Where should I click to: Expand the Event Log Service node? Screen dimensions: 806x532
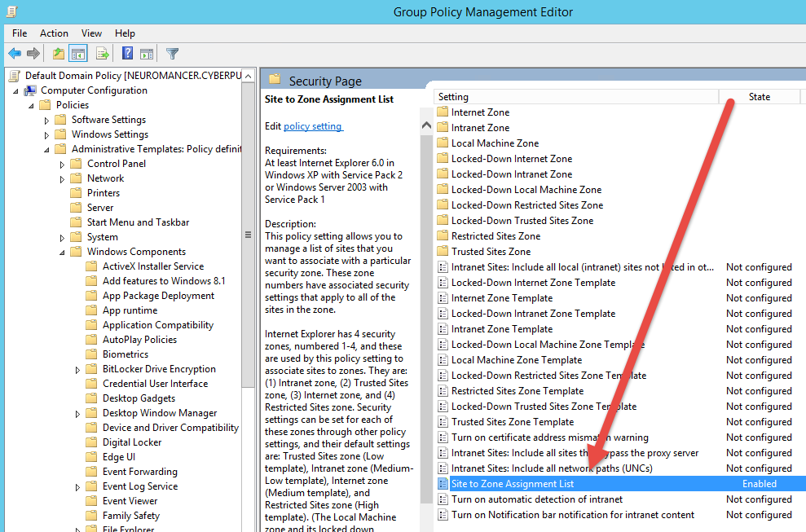pyautogui.click(x=78, y=486)
